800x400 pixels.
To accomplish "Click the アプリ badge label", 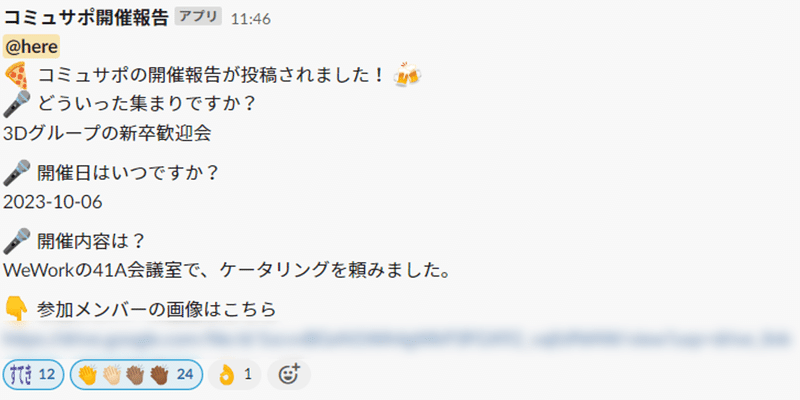I will pyautogui.click(x=198, y=17).
